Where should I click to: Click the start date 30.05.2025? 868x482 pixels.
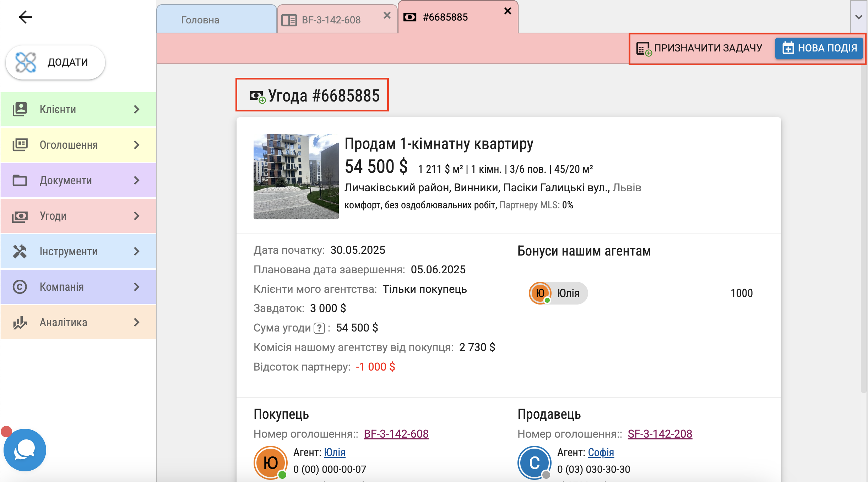pyautogui.click(x=358, y=250)
